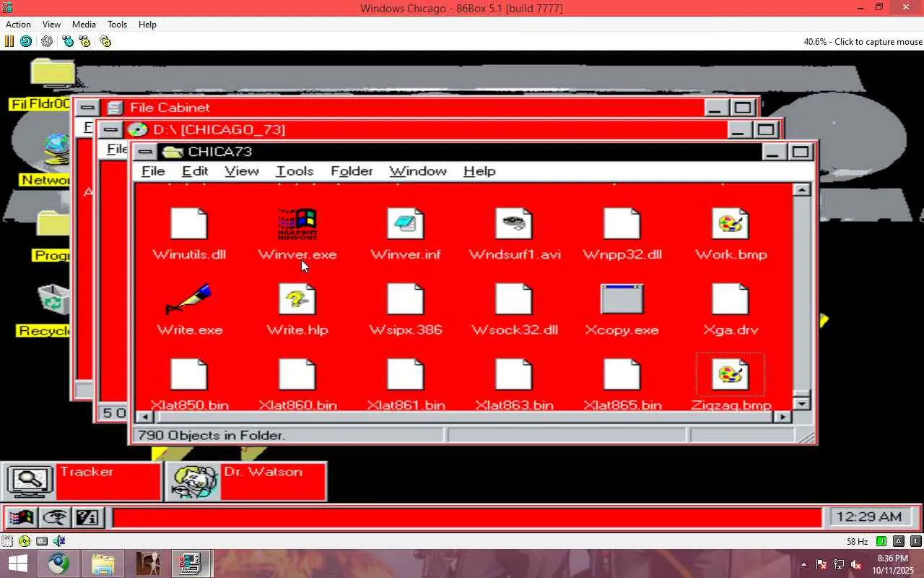
Task: Click the sound icon in 86Box status bar
Action: pos(59,541)
